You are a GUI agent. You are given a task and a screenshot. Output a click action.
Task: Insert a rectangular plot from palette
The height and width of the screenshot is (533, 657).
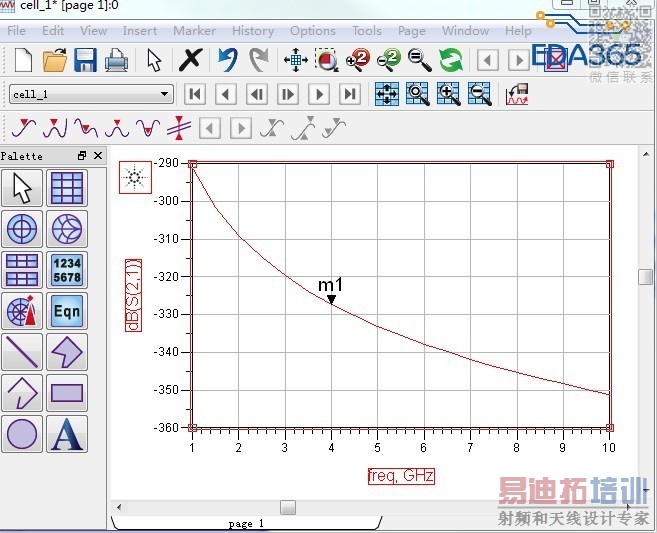pos(67,188)
